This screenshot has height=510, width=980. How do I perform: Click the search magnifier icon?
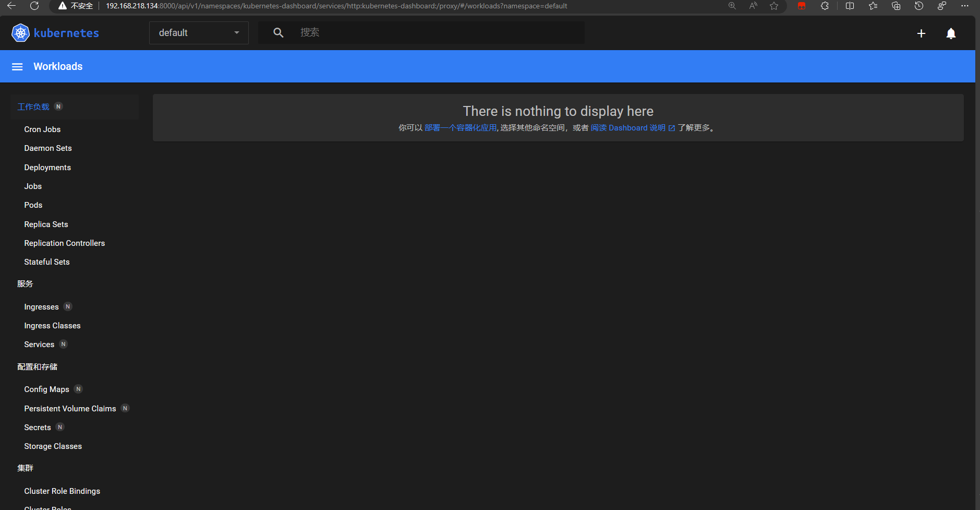[x=279, y=33]
